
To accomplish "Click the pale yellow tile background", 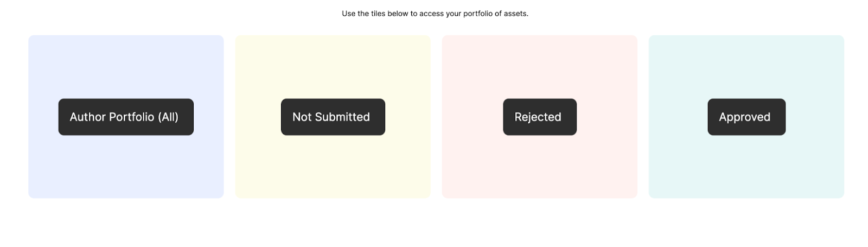I will pyautogui.click(x=333, y=168).
